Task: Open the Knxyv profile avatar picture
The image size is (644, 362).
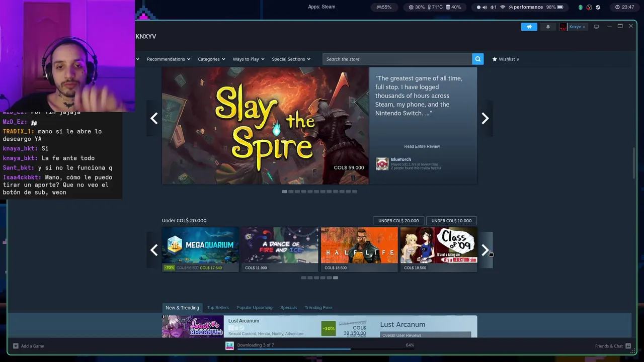Action: (x=563, y=27)
